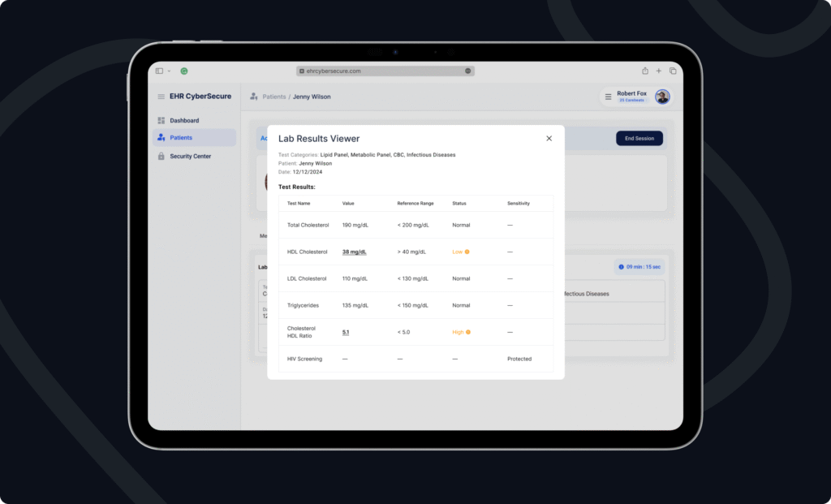Select the Patients icon in the sidebar

160,137
